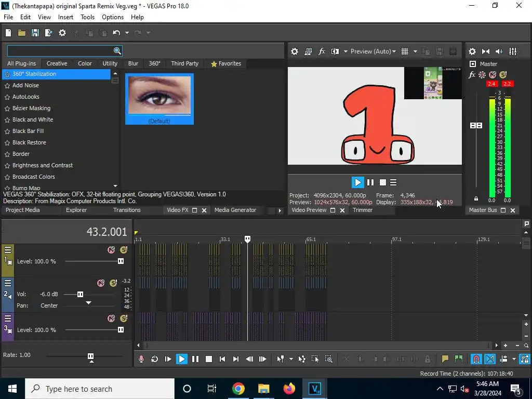
Task: Select the Blur plug-in category tab
Action: [x=133, y=63]
